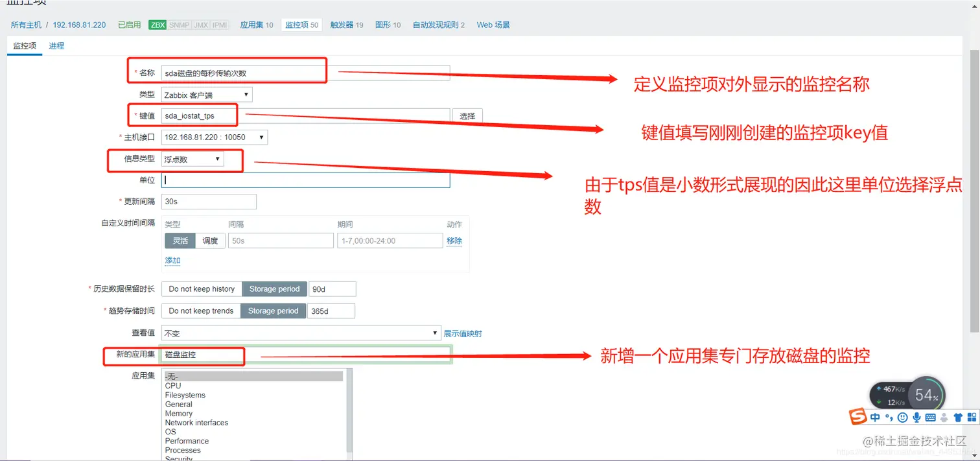The image size is (980, 461).
Task: Activate voice input microphone in Sogou bar
Action: pos(916,417)
